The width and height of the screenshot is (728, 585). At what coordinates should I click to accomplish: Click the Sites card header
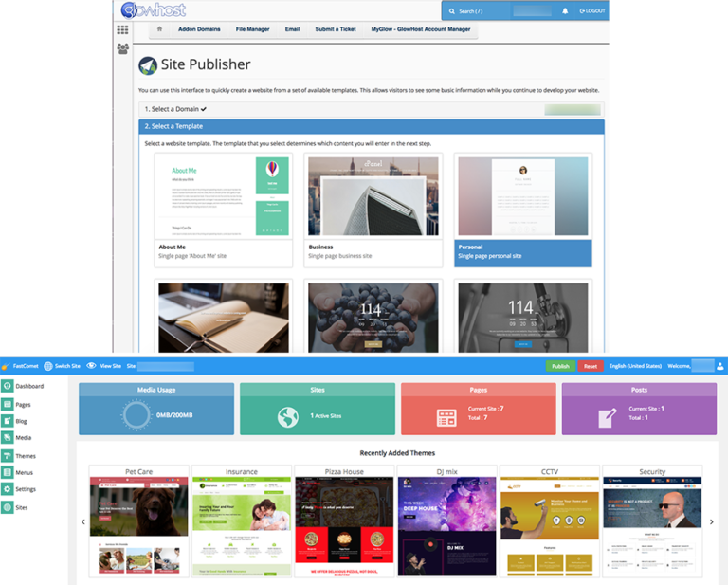tap(318, 390)
